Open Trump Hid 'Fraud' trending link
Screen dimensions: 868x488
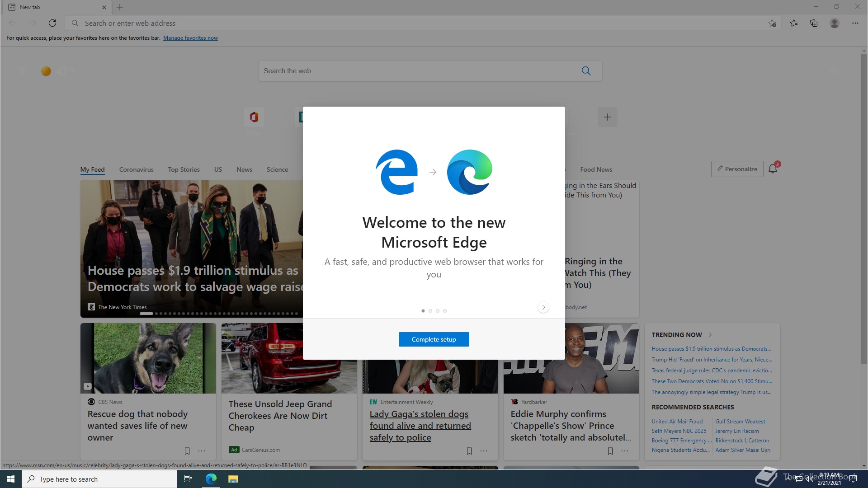(x=712, y=360)
